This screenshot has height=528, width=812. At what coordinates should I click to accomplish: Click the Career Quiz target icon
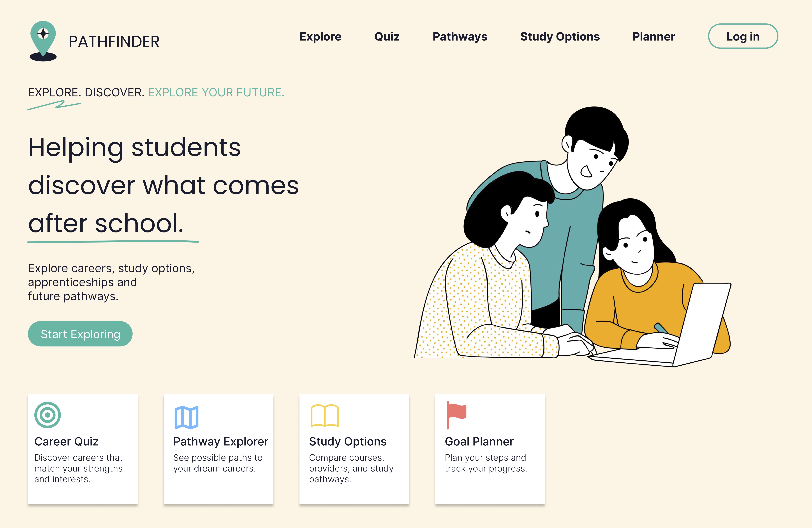[47, 415]
